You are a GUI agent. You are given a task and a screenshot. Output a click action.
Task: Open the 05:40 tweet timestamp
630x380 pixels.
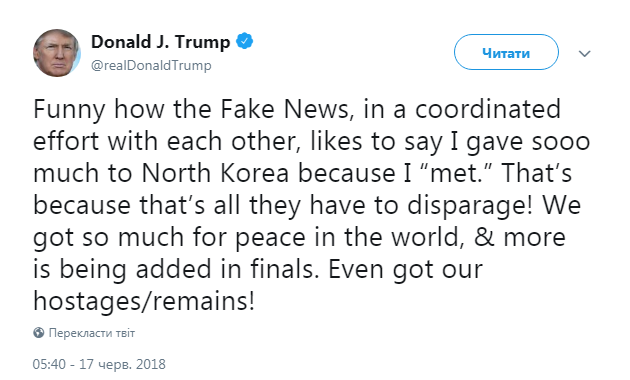point(49,364)
